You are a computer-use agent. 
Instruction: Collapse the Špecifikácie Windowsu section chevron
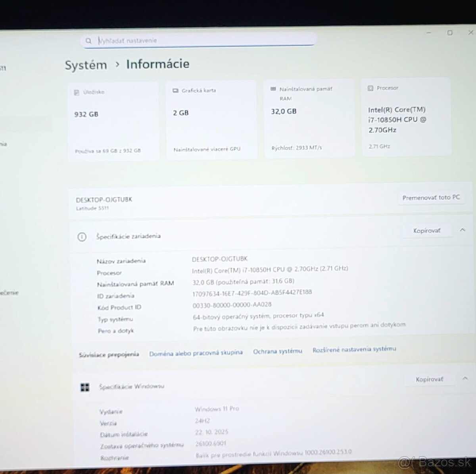pos(465,379)
